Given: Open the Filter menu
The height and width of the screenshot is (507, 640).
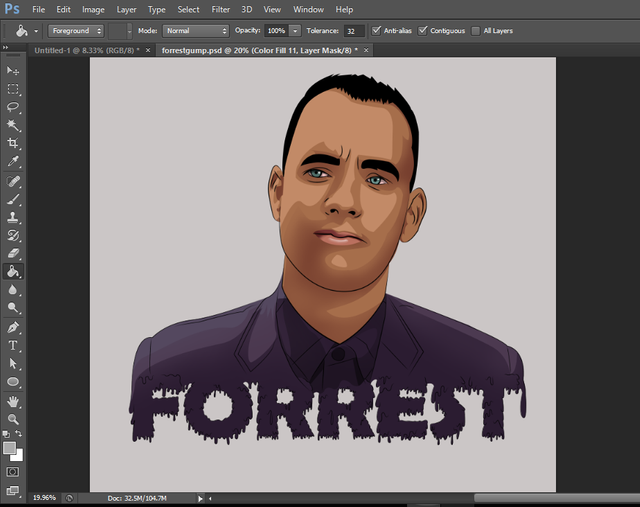Looking at the screenshot, I should point(220,9).
